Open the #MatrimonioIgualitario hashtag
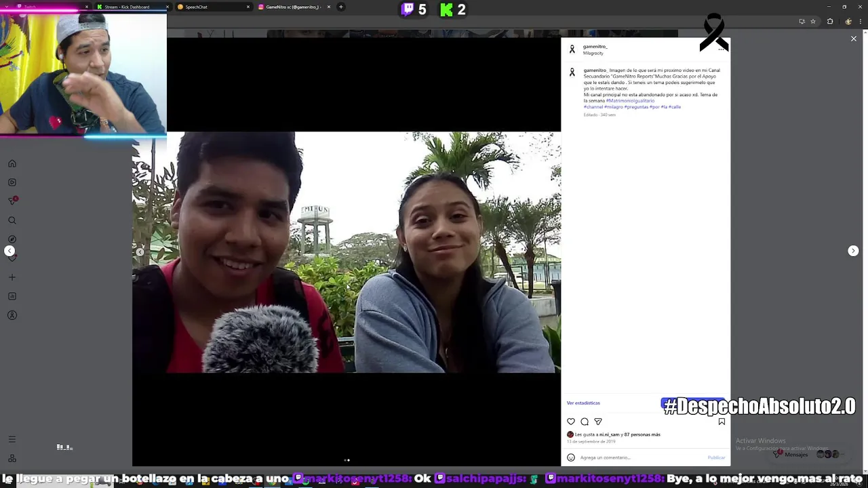 click(631, 101)
